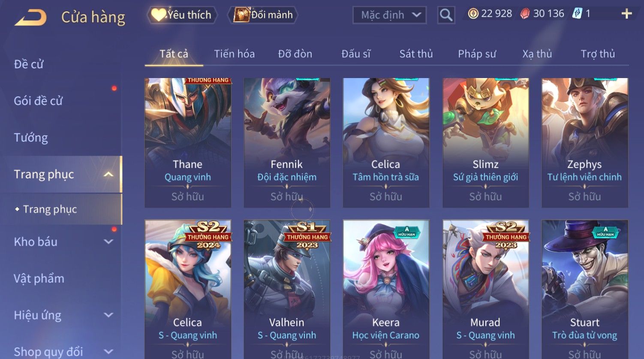Expand the Hiệu ứng sidebar section
Image resolution: width=644 pixels, height=359 pixels.
(x=108, y=315)
